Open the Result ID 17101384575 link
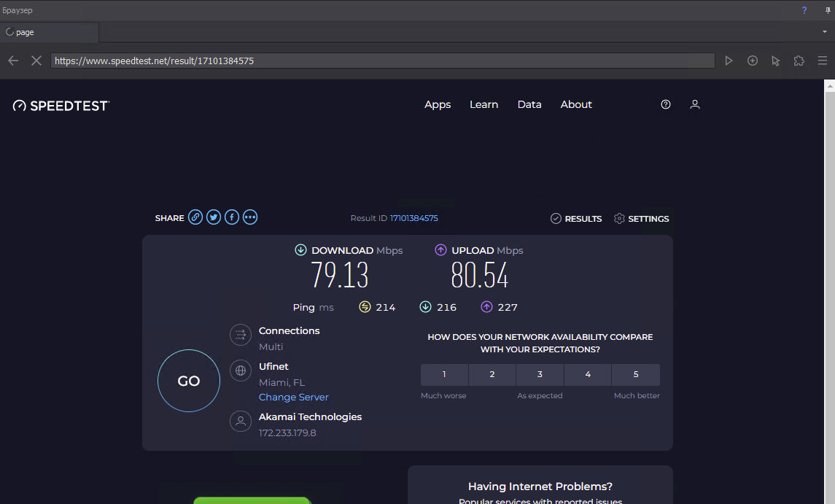 [413, 218]
